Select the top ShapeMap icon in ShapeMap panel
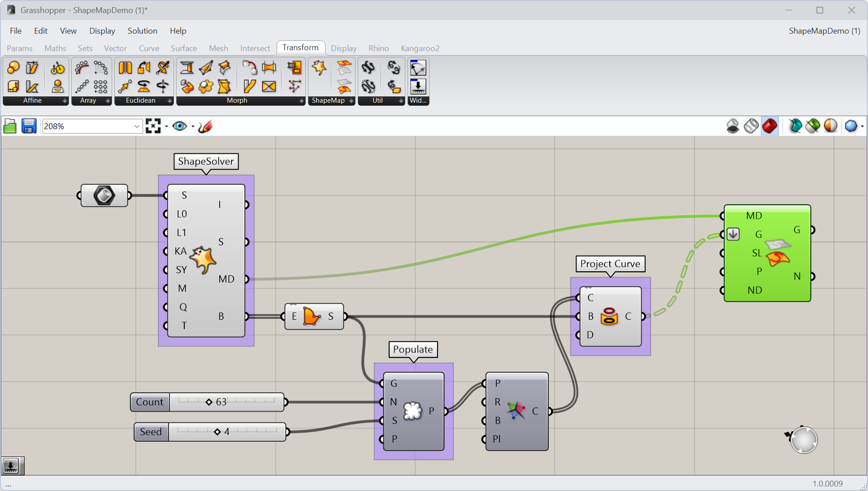 click(344, 67)
